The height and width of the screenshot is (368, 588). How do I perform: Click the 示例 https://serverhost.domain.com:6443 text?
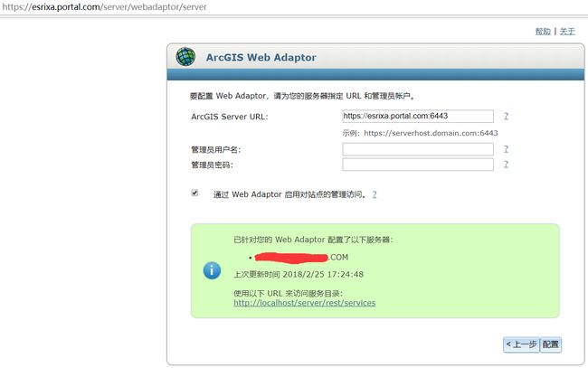pos(420,133)
